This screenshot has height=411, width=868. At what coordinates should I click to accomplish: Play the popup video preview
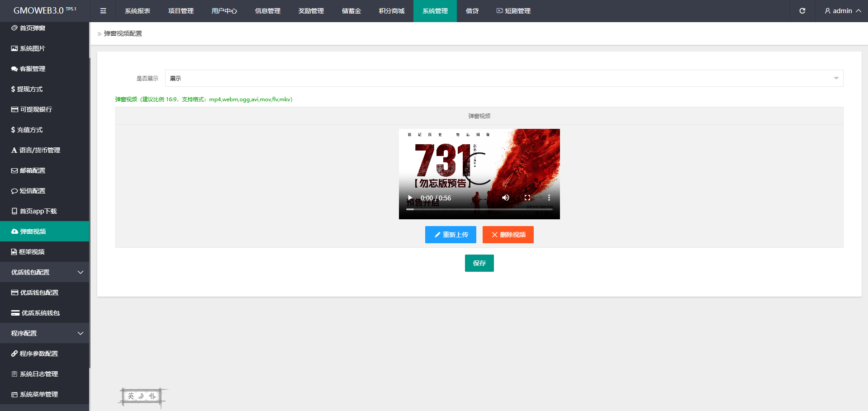pyautogui.click(x=410, y=198)
